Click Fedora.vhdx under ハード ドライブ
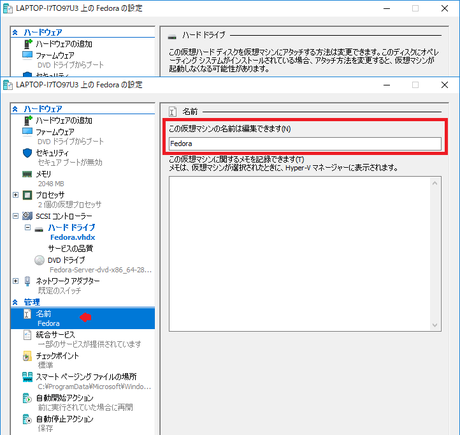This screenshot has width=460, height=435. pyautogui.click(x=73, y=237)
